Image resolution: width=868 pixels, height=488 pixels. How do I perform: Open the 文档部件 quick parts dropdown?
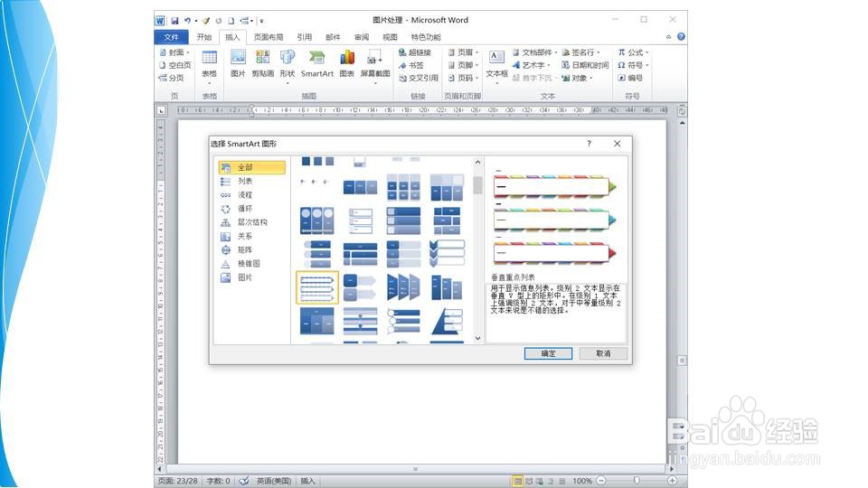point(534,52)
